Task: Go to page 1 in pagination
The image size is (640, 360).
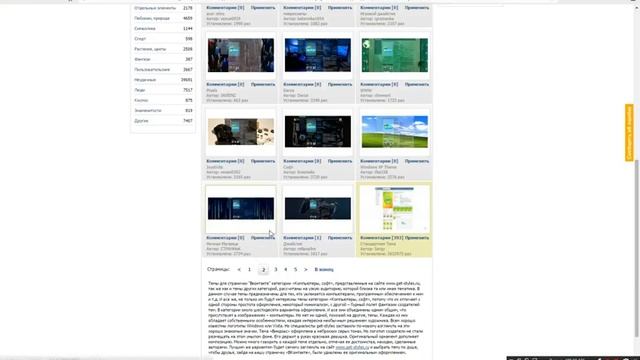Action: 249,269
